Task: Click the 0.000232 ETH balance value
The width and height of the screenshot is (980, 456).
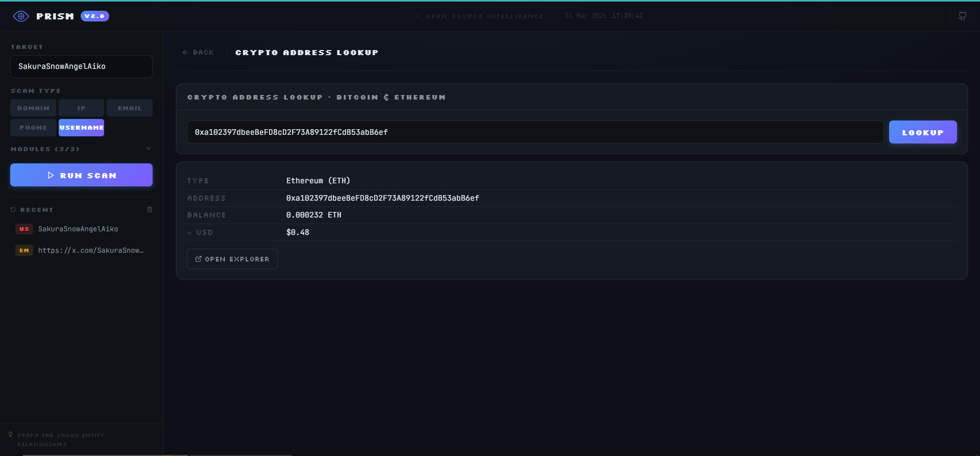Action: coord(313,215)
